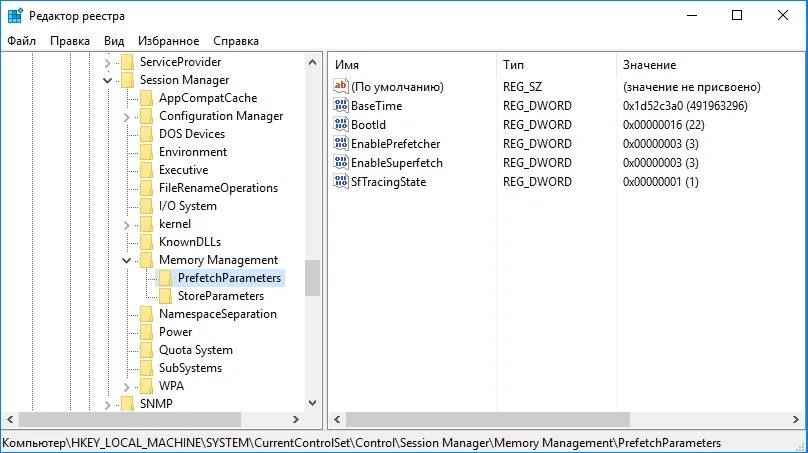Click the StoreParameters folder icon
Viewport: 808px width, 453px height.
click(x=165, y=296)
